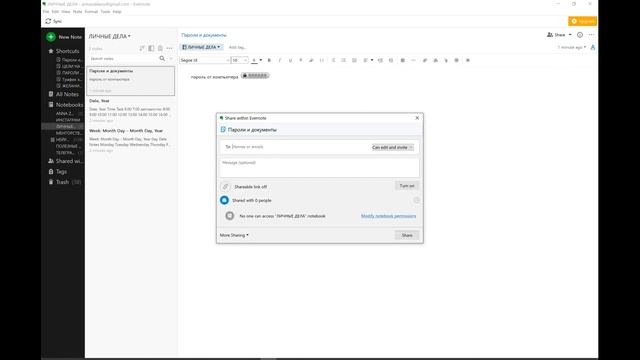This screenshot has width=640, height=360.
Task: Click the green New Note plus icon
Action: 51,37
